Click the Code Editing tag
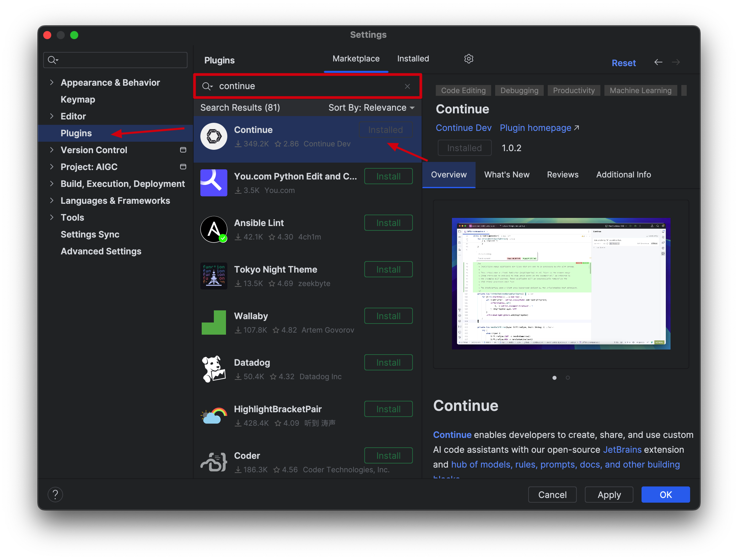 [463, 90]
